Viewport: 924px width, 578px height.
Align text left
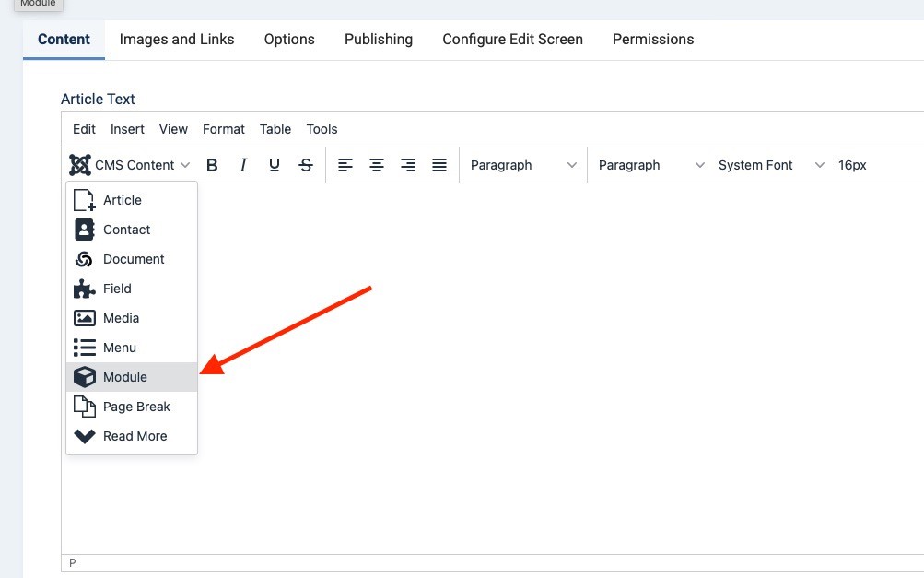pos(345,165)
